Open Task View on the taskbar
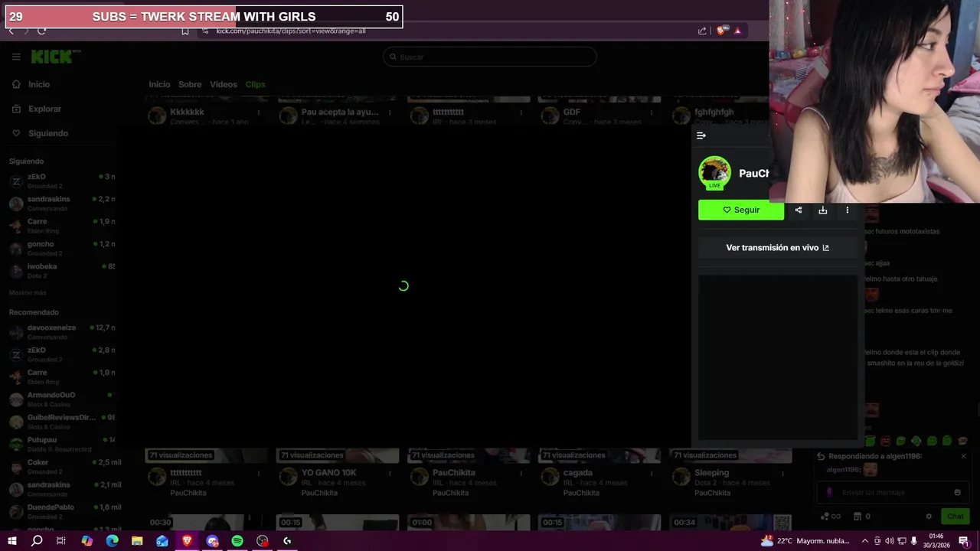 61,541
